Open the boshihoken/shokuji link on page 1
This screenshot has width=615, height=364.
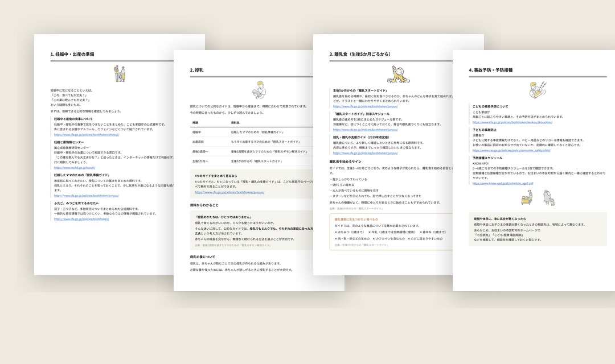pyautogui.click(x=87, y=135)
